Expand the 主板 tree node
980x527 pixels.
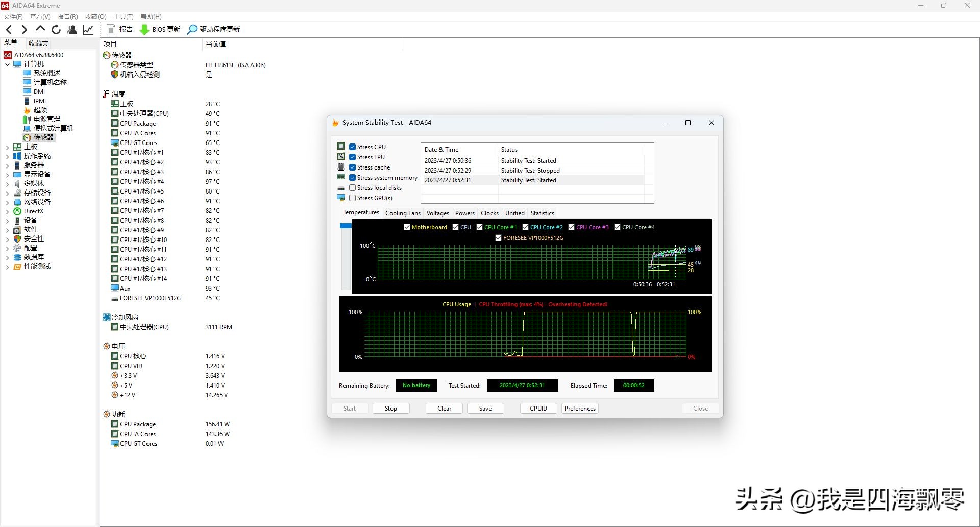7,147
